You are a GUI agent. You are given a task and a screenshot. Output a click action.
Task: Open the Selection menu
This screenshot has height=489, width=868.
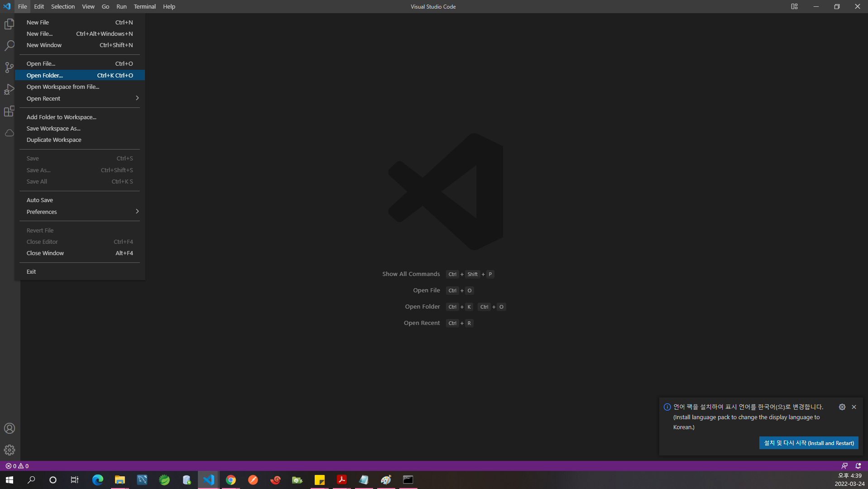pyautogui.click(x=63, y=6)
